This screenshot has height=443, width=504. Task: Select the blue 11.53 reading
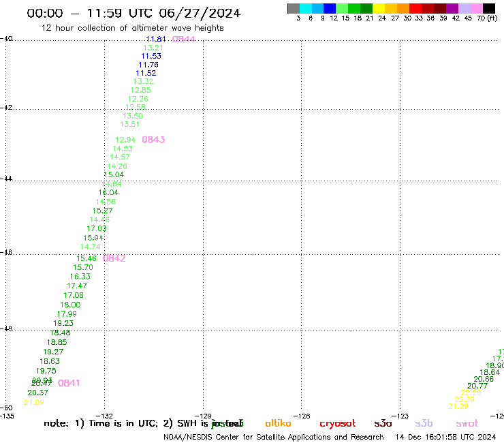tap(151, 56)
